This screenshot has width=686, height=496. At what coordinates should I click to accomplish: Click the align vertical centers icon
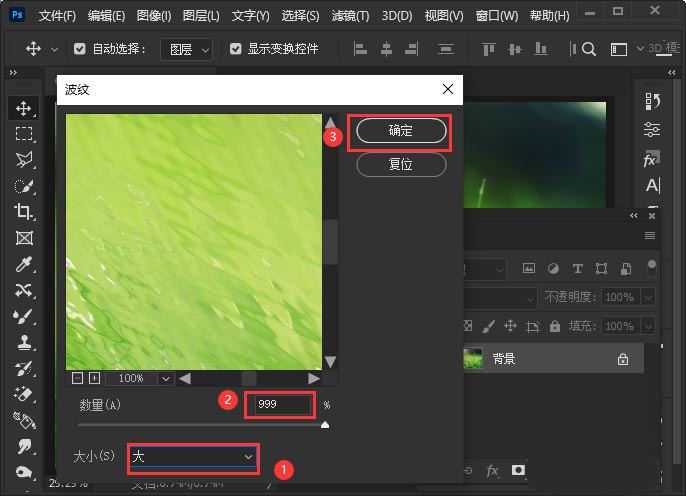tap(514, 49)
